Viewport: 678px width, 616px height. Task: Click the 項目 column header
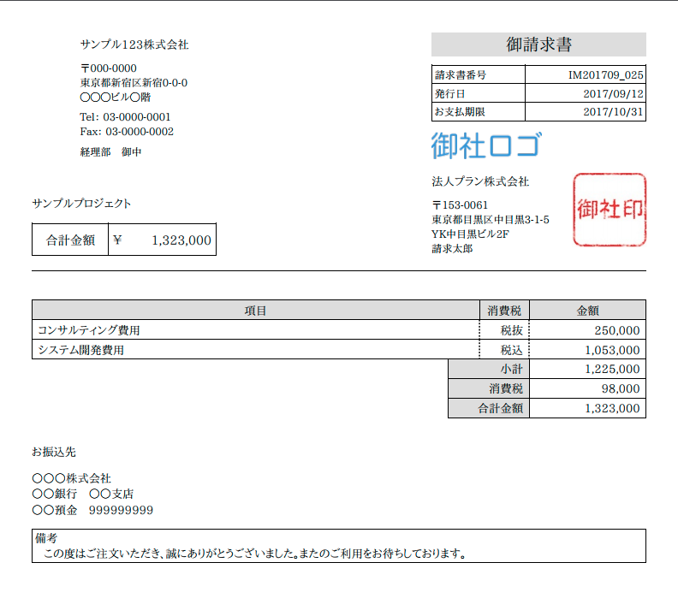click(255, 311)
